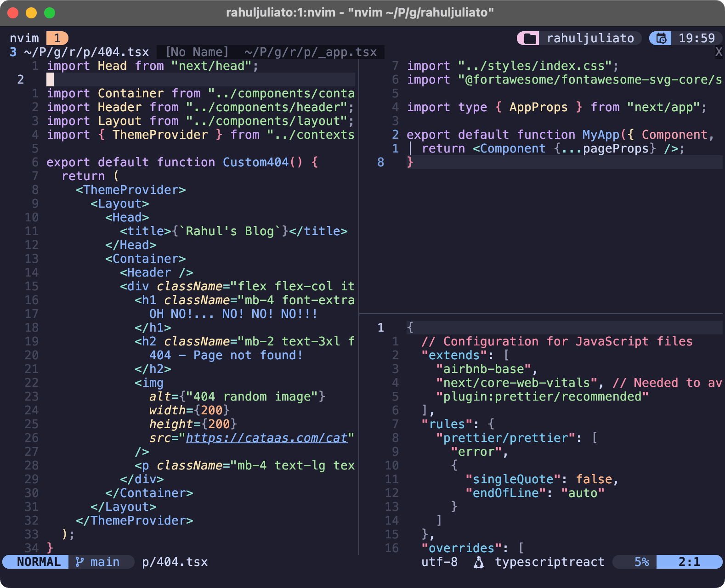Click the "airbnb-base" entry

point(484,369)
